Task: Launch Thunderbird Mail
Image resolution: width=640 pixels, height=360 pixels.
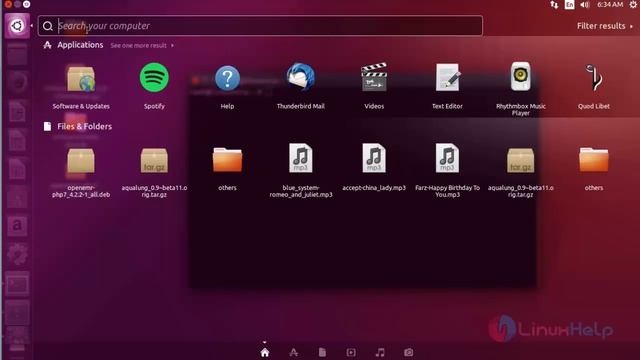Action: pyautogui.click(x=300, y=77)
